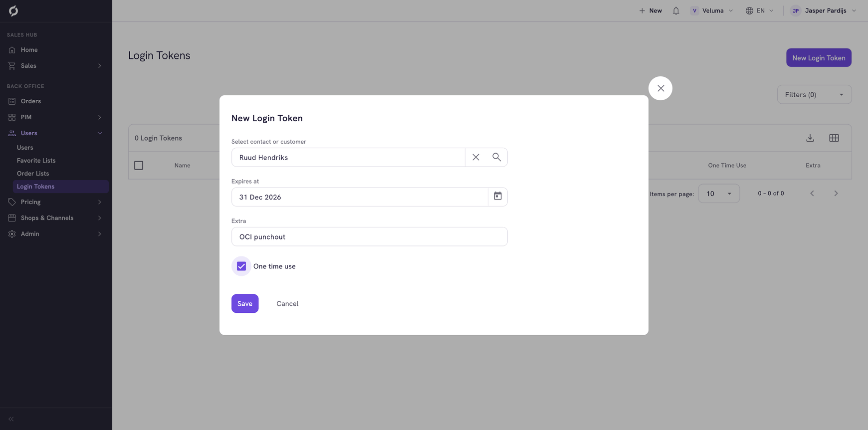Click the Name column header
The height and width of the screenshot is (430, 868).
[x=182, y=166]
